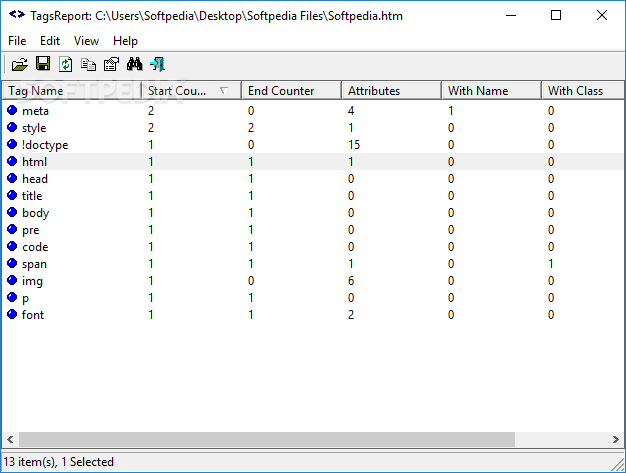Click the Find binoculars icon
The width and height of the screenshot is (626, 473).
click(134, 64)
